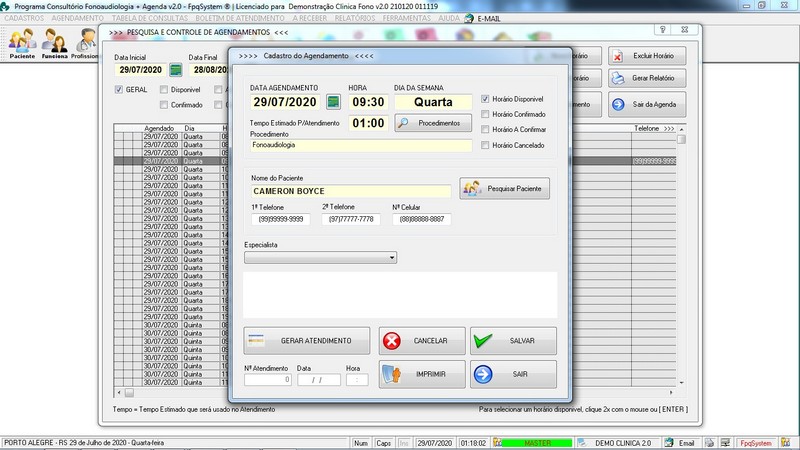Image resolution: width=800 pixels, height=450 pixels.
Task: Click the help question mark in Pesquisa window
Action: [662, 30]
